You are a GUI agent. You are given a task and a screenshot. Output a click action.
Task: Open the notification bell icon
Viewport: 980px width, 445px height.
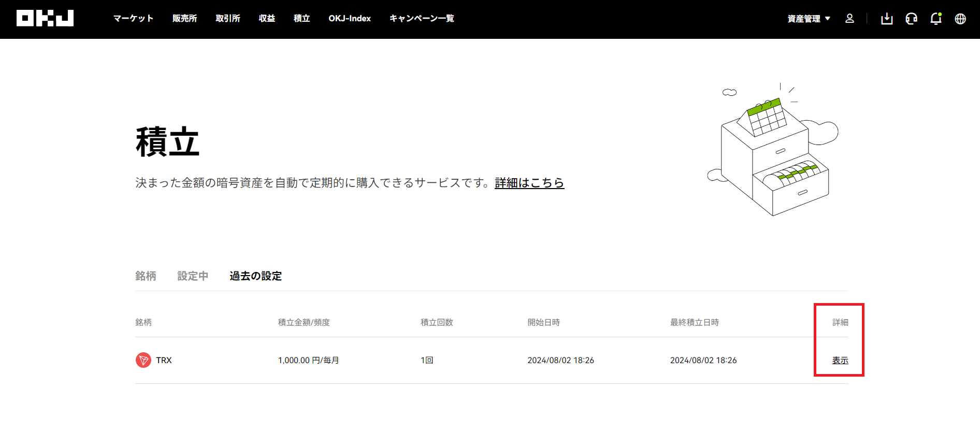936,19
